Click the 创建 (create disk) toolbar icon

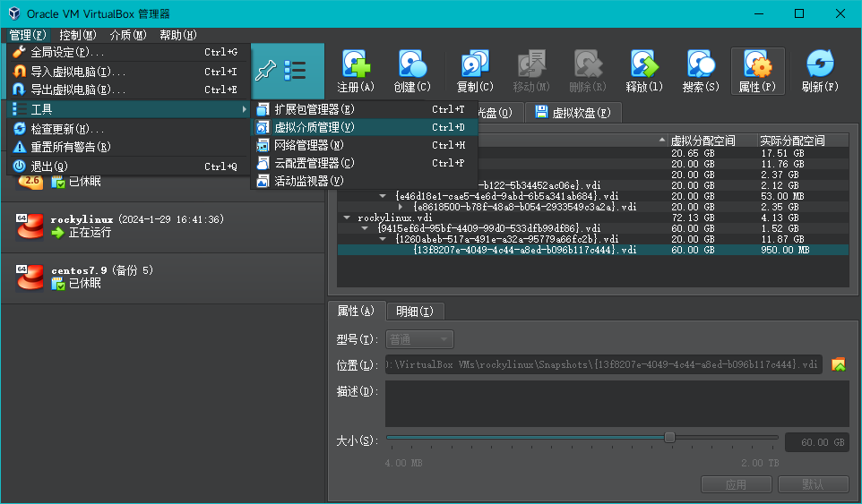411,70
